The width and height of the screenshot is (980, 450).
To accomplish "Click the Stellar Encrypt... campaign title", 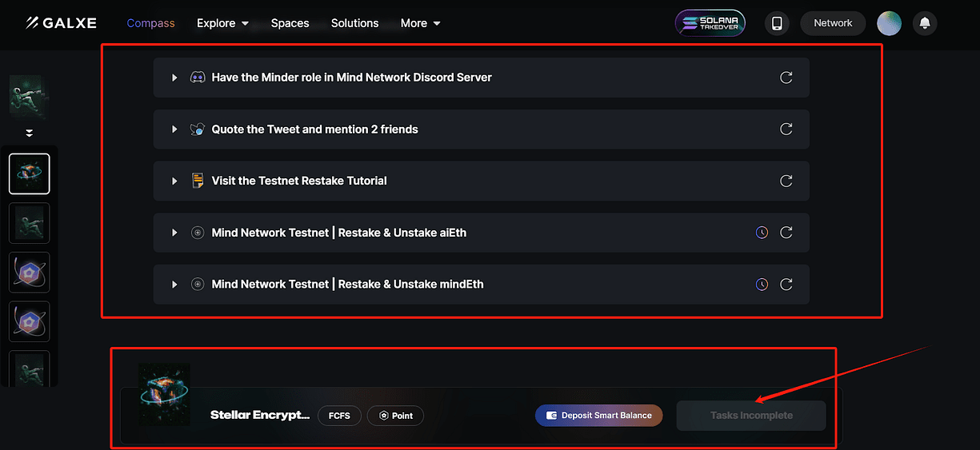I will (260, 416).
